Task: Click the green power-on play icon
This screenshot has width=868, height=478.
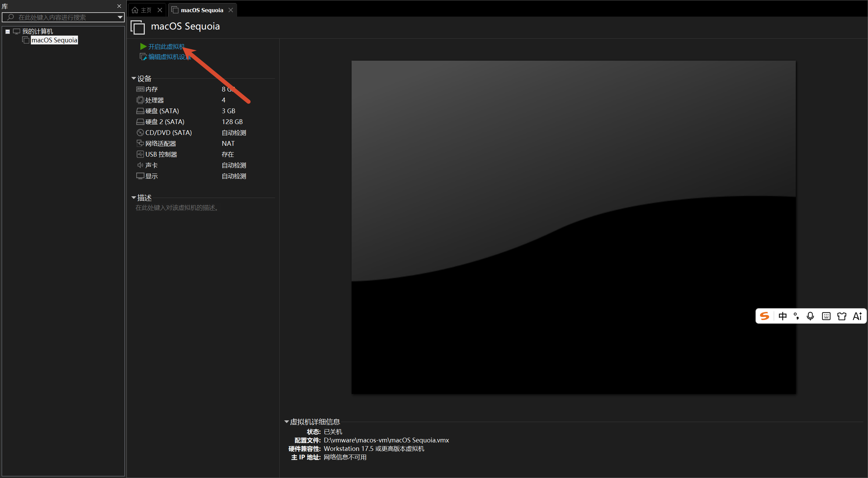Action: pyautogui.click(x=143, y=46)
